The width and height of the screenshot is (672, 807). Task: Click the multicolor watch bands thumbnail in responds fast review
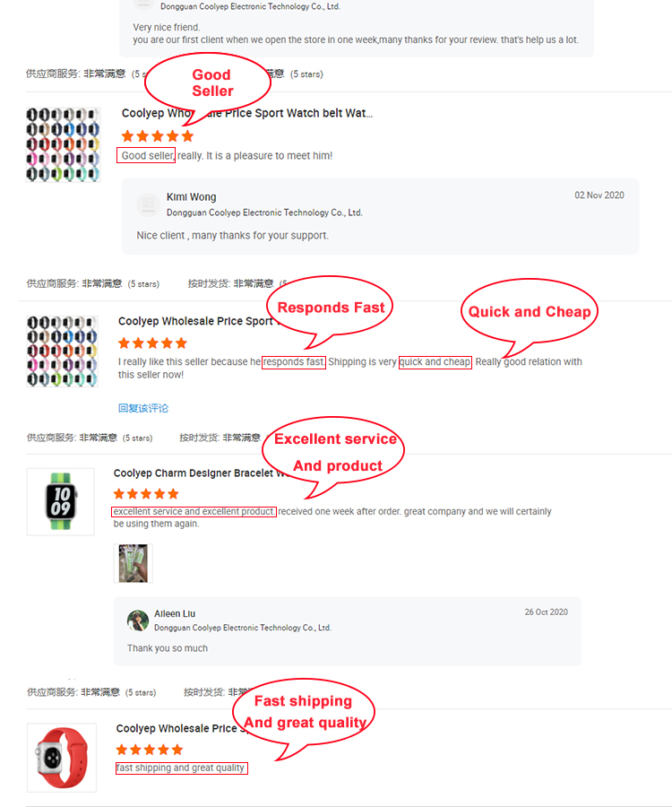point(62,351)
